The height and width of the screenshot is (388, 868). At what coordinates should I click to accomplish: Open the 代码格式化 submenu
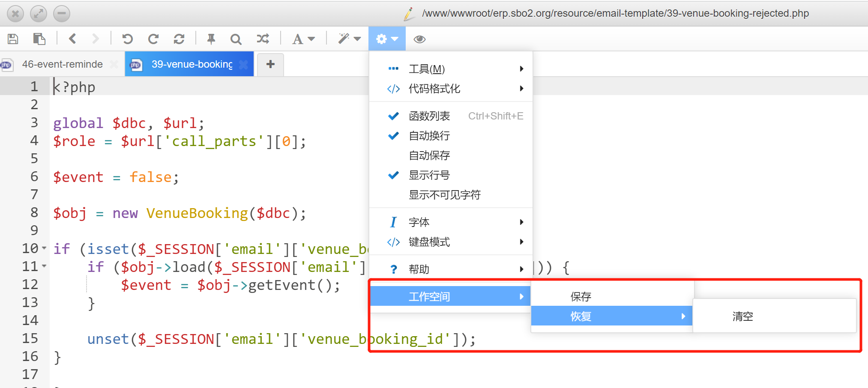tap(451, 89)
